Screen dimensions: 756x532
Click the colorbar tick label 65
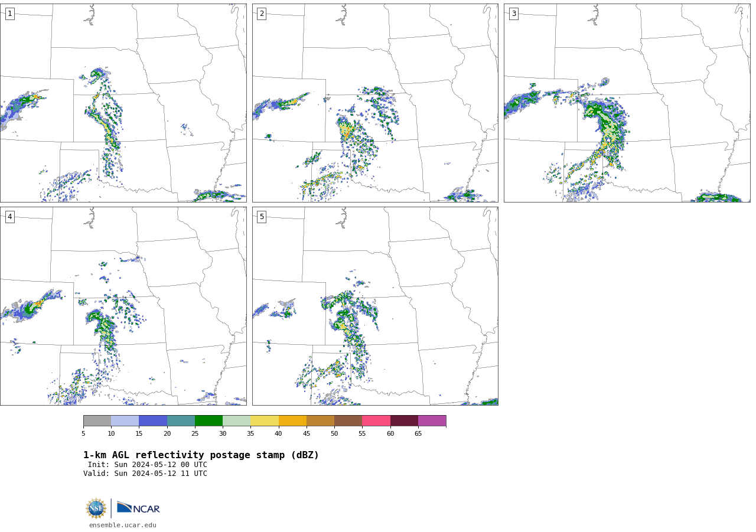pyautogui.click(x=418, y=434)
